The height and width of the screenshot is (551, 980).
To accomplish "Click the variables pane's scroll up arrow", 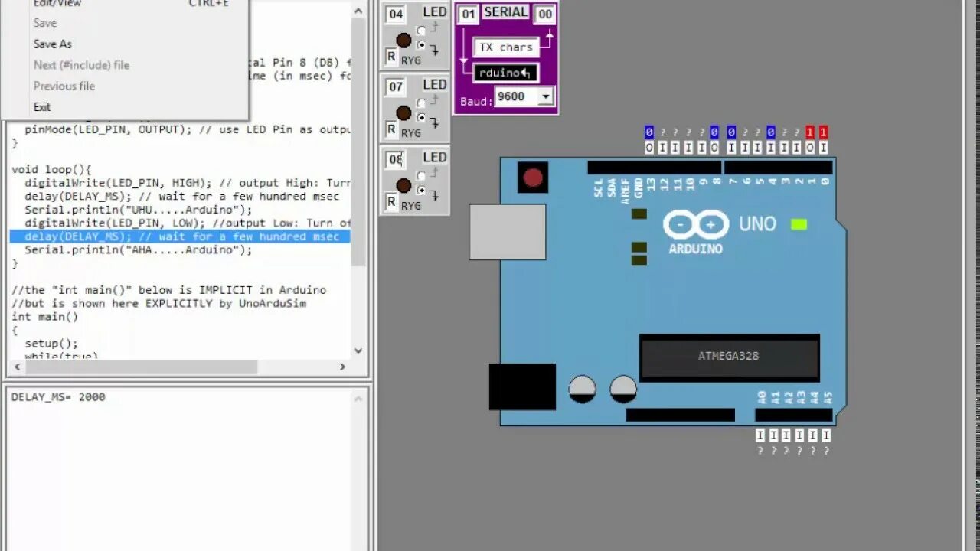I will click(x=359, y=398).
